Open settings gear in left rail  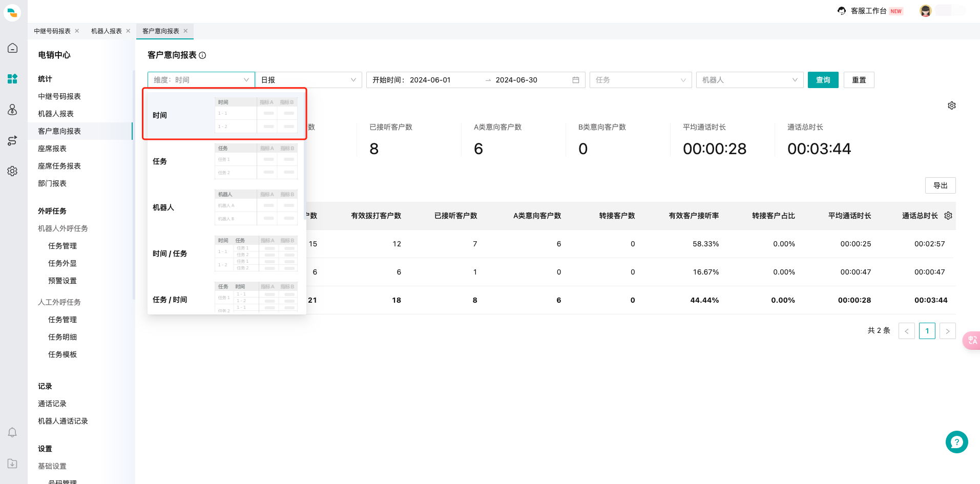pyautogui.click(x=13, y=171)
